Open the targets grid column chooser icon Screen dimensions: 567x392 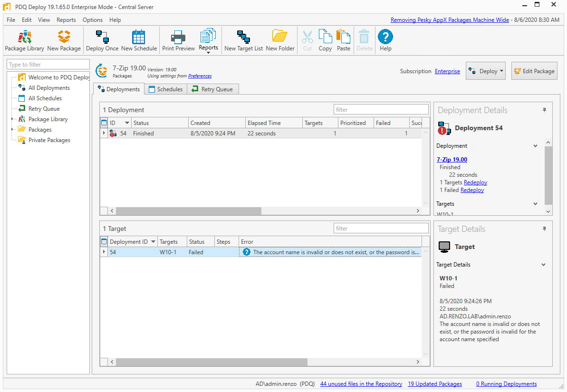[x=104, y=241]
